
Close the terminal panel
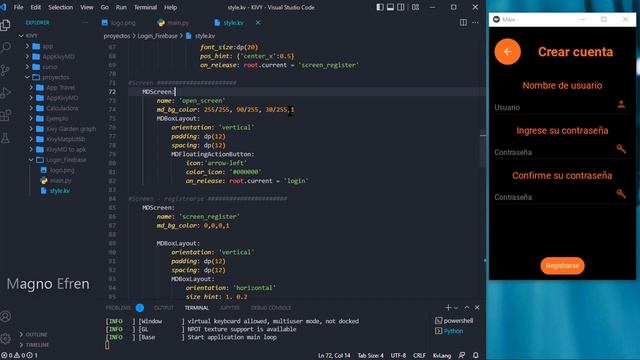click(x=477, y=308)
